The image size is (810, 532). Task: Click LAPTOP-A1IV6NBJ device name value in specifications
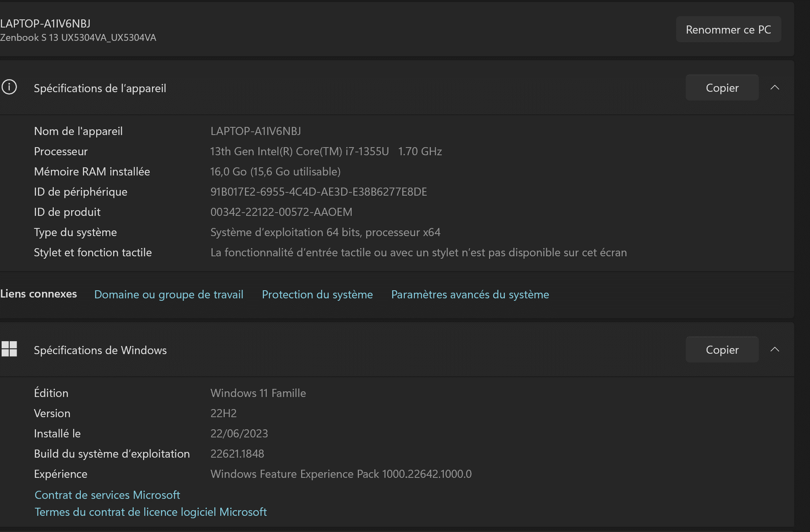click(x=255, y=131)
